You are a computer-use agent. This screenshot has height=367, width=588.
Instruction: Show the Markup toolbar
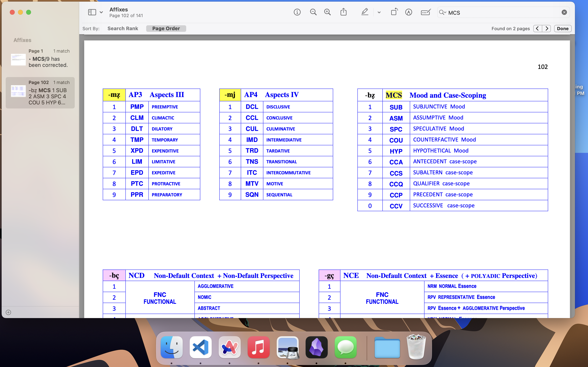tap(409, 12)
